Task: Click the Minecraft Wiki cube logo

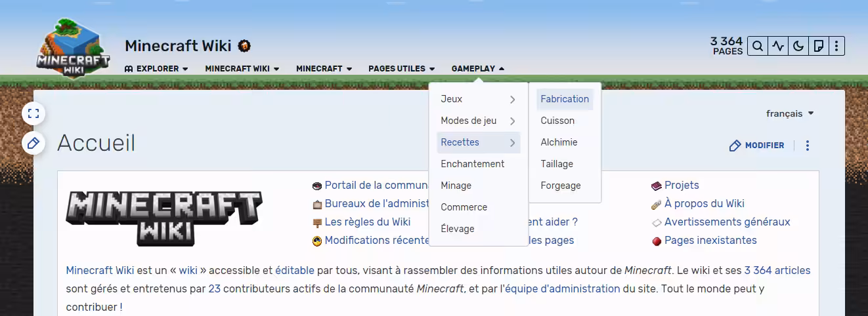Action: coord(73,49)
